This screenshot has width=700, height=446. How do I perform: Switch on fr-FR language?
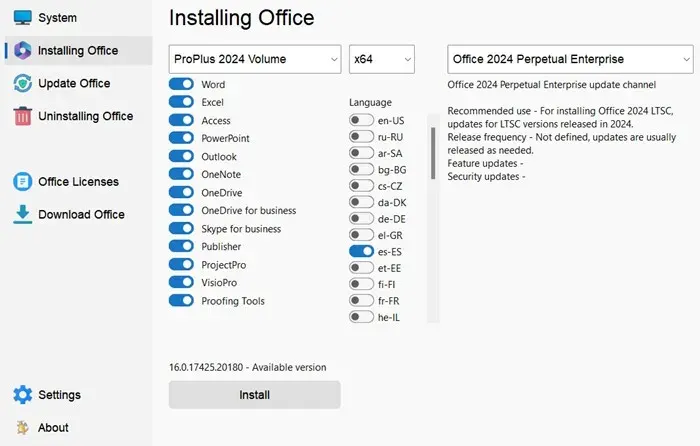click(361, 300)
